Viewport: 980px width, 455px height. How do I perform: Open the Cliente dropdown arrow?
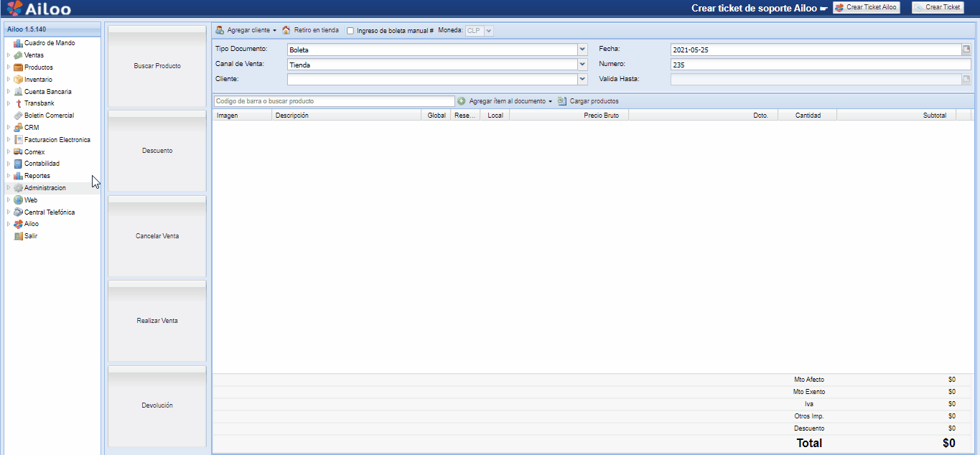point(582,79)
